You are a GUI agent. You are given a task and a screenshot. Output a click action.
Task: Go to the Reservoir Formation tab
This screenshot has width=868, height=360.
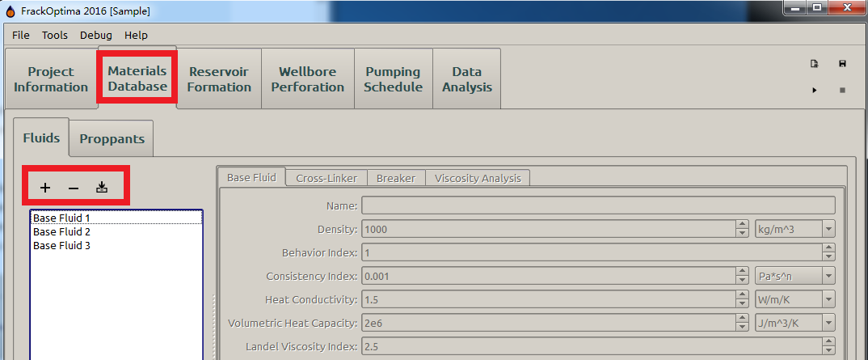point(219,79)
